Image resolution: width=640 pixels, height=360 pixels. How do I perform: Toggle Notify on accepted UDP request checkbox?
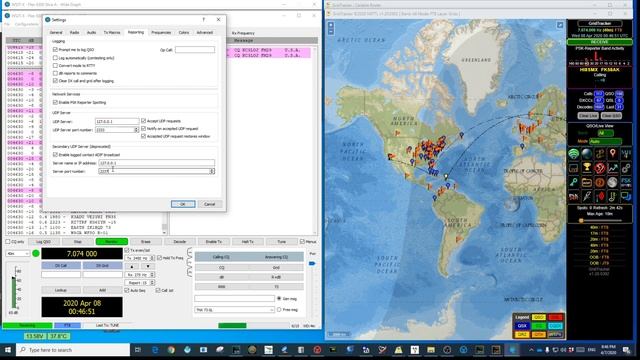(x=143, y=129)
